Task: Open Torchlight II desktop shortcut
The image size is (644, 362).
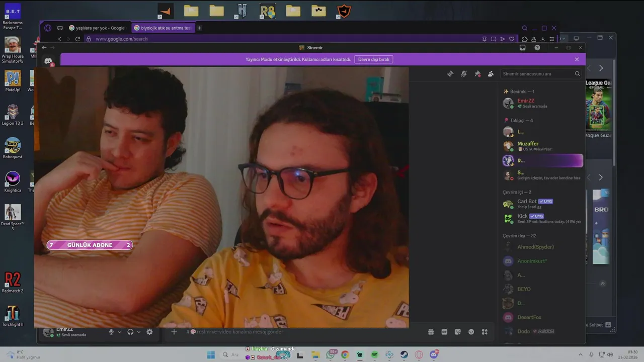Action: (13, 316)
